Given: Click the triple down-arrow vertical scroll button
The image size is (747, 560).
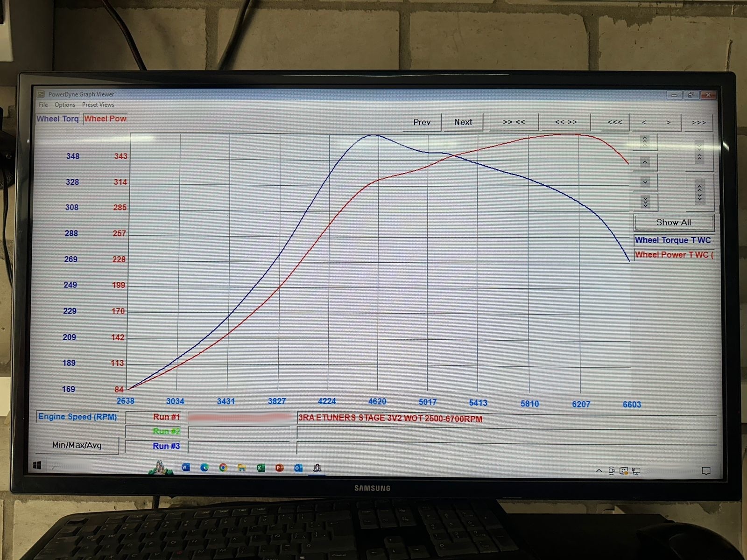Looking at the screenshot, I should (x=645, y=202).
